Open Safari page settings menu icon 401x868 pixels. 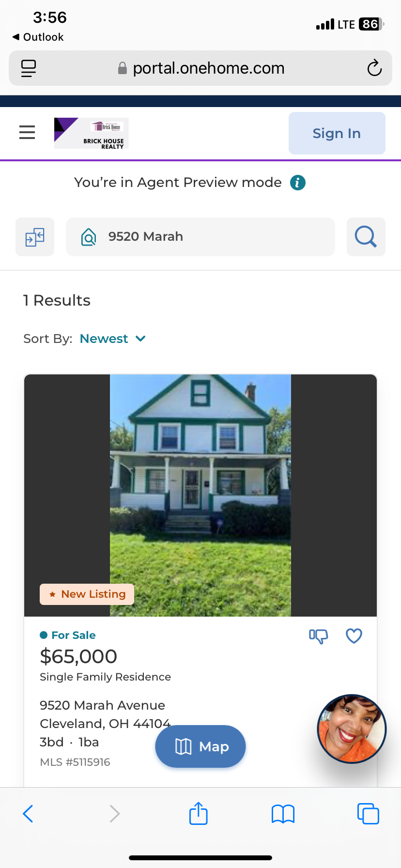tap(29, 68)
